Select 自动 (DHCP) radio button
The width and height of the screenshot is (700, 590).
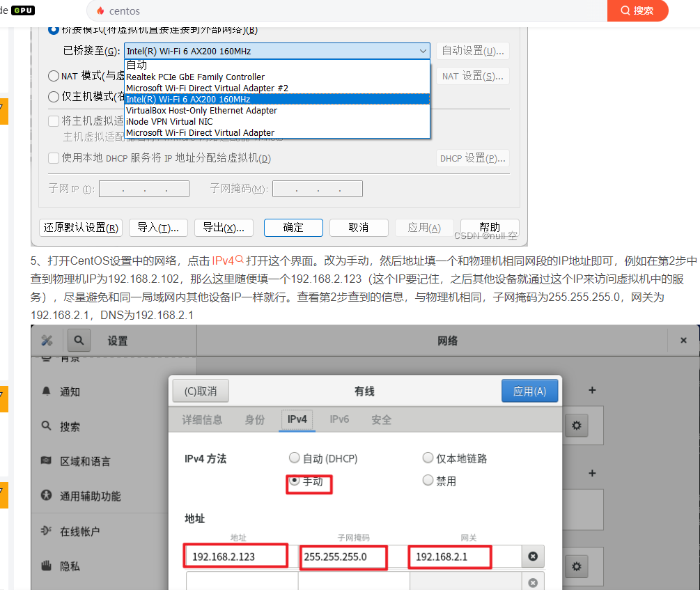click(x=294, y=458)
